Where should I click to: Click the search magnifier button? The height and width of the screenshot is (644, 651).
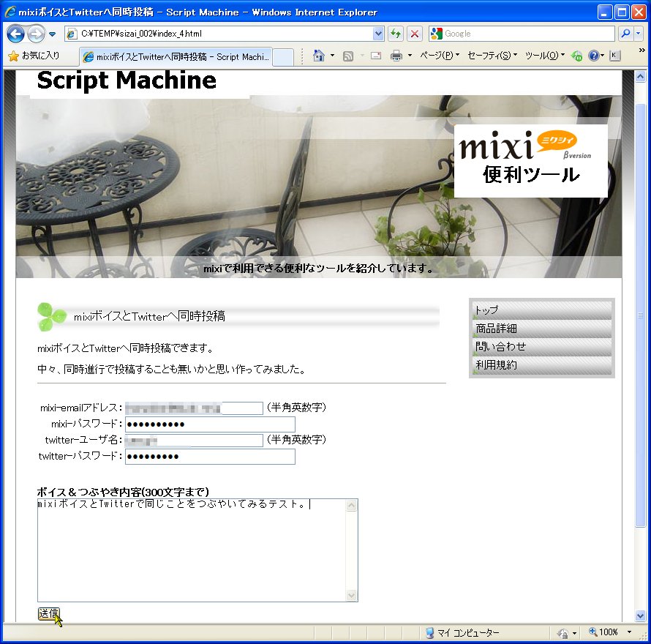point(625,34)
